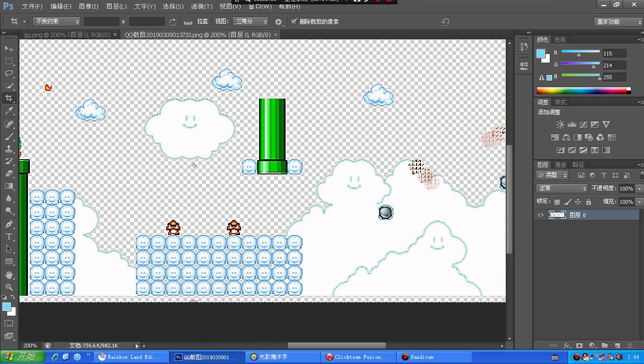The height and width of the screenshot is (364, 644).
Task: Toggle lock image pixels brush icon
Action: pyautogui.click(x=567, y=202)
